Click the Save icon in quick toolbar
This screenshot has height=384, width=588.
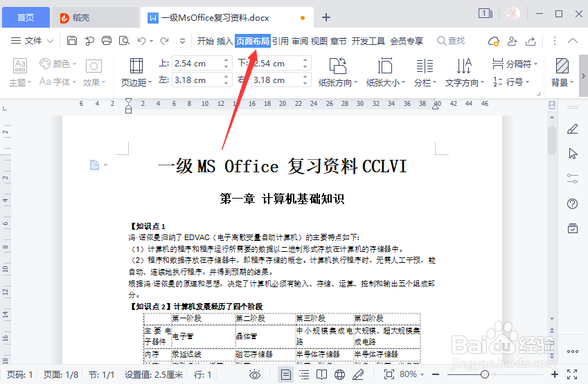point(72,40)
